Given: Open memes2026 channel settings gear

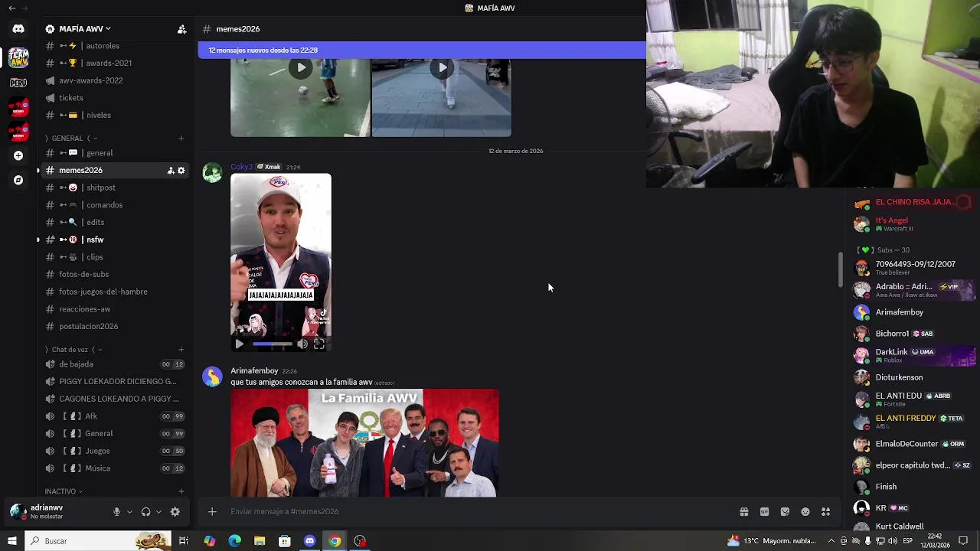Looking at the screenshot, I should click(181, 171).
